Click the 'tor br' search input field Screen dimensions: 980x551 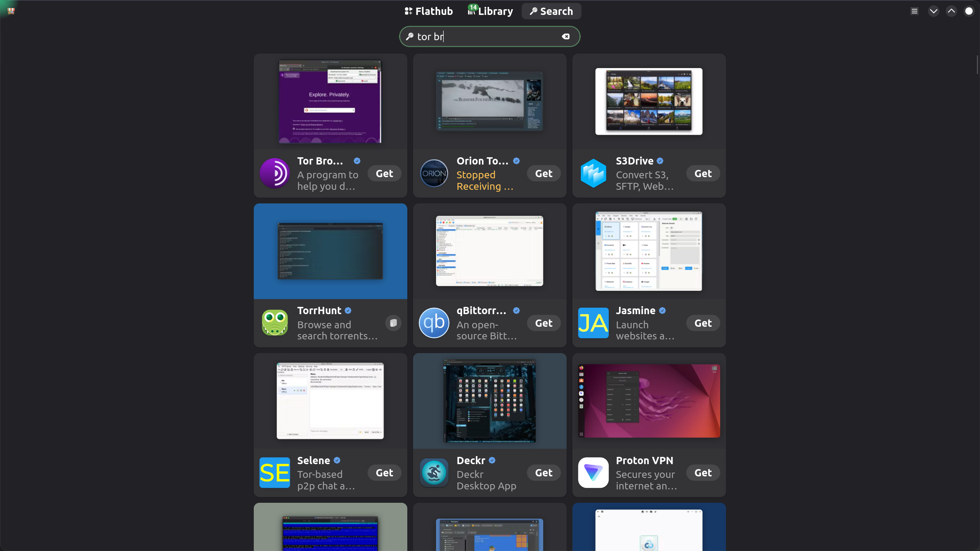pyautogui.click(x=486, y=36)
